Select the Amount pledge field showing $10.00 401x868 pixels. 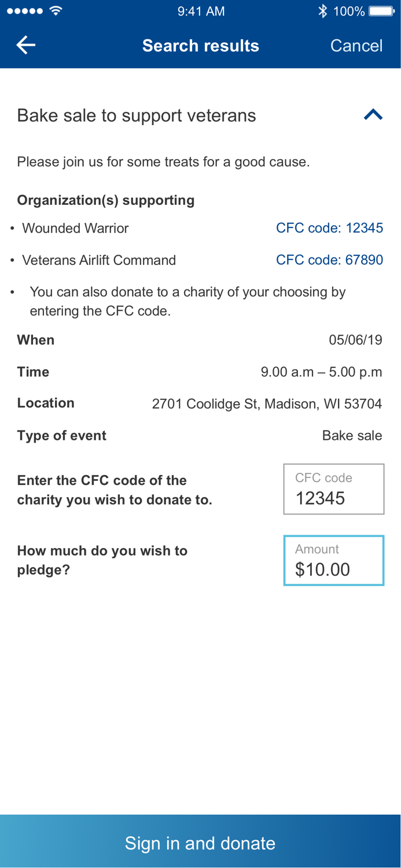point(334,560)
